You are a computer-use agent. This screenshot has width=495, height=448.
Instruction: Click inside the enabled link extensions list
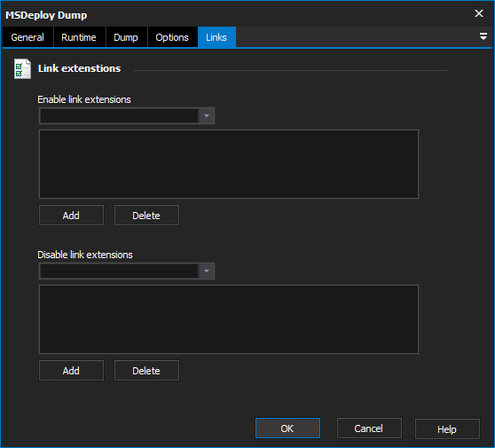coord(229,164)
